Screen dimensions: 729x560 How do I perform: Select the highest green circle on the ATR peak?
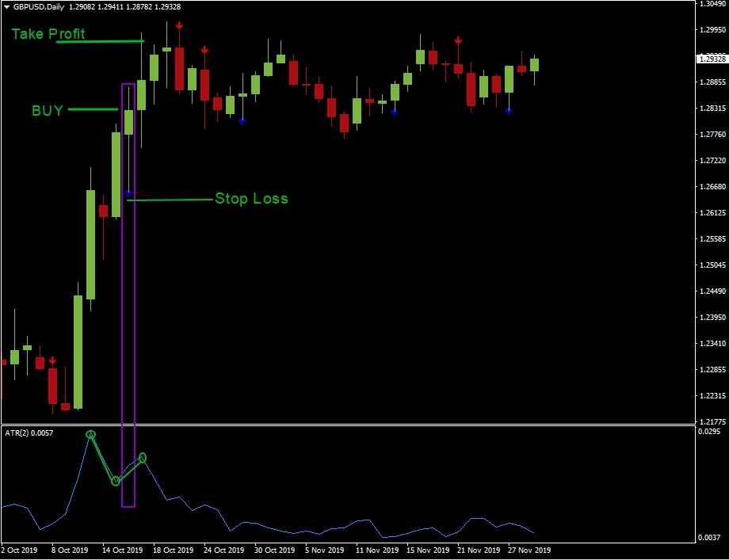pyautogui.click(x=91, y=434)
